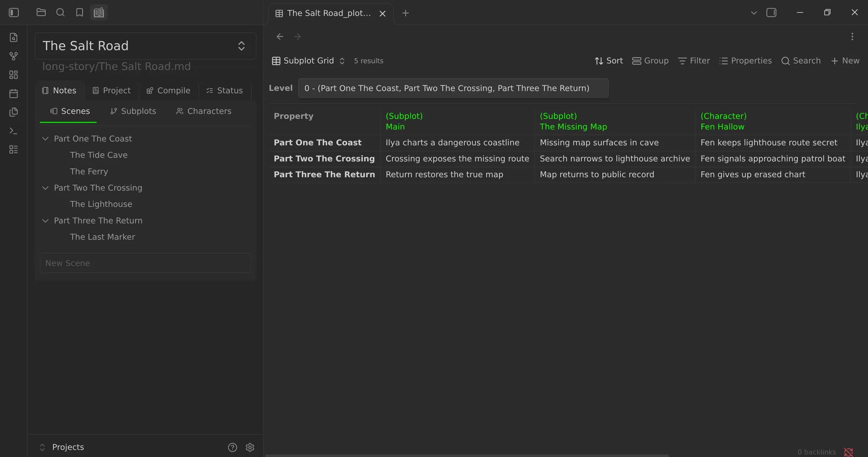Click the New button in toolbar
Screen dimensions: 868x457
(845, 61)
